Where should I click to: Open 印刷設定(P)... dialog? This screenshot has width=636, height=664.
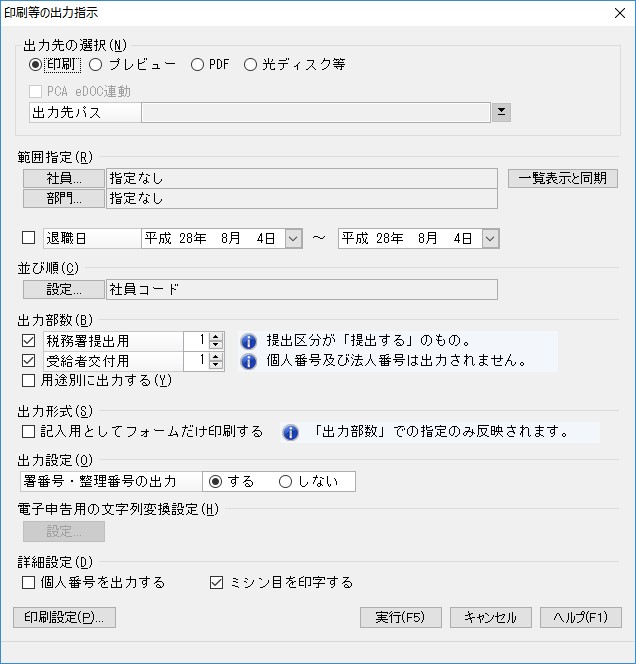coord(64,617)
